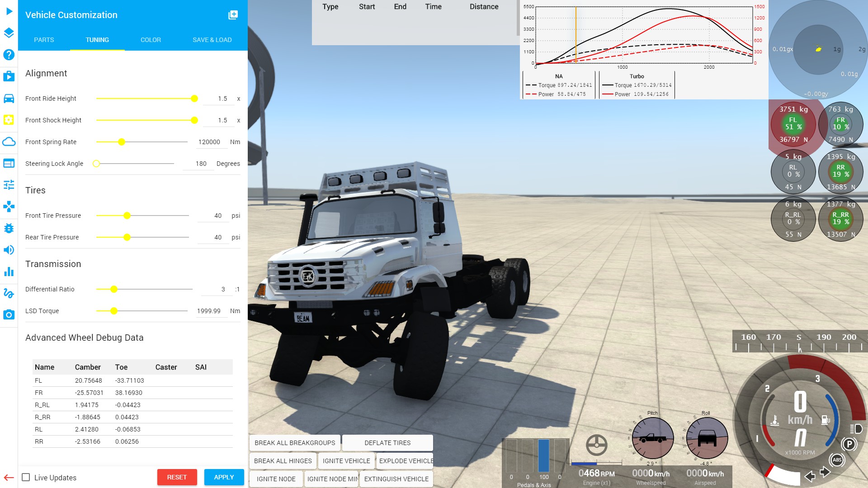
Task: Click the RR row name in the debug table
Action: click(x=39, y=441)
